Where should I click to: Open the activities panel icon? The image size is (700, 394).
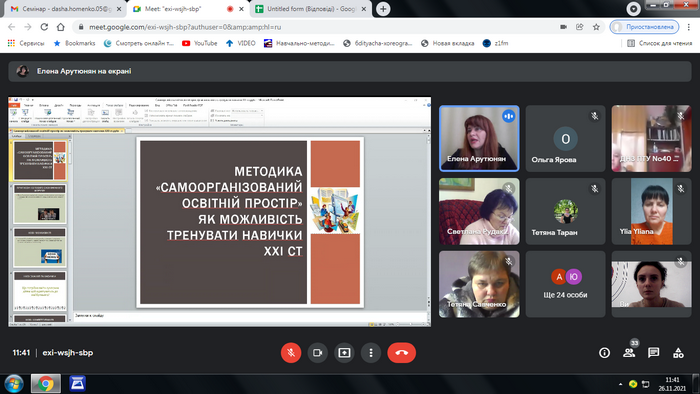678,353
